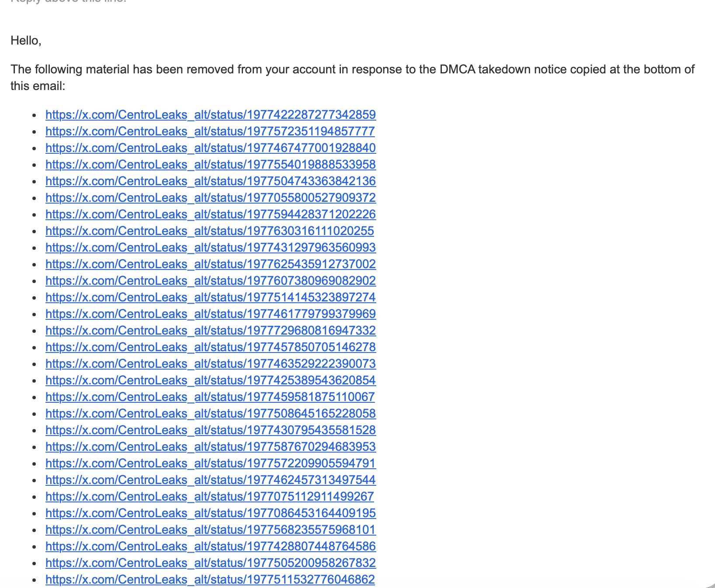The image size is (715, 588).
Task: Open link ending in 1977729680816947332
Action: point(211,331)
